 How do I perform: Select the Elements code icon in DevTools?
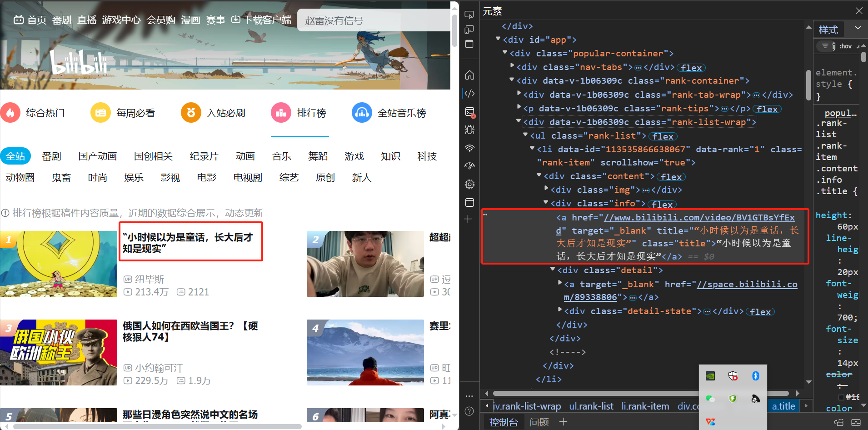tap(469, 93)
